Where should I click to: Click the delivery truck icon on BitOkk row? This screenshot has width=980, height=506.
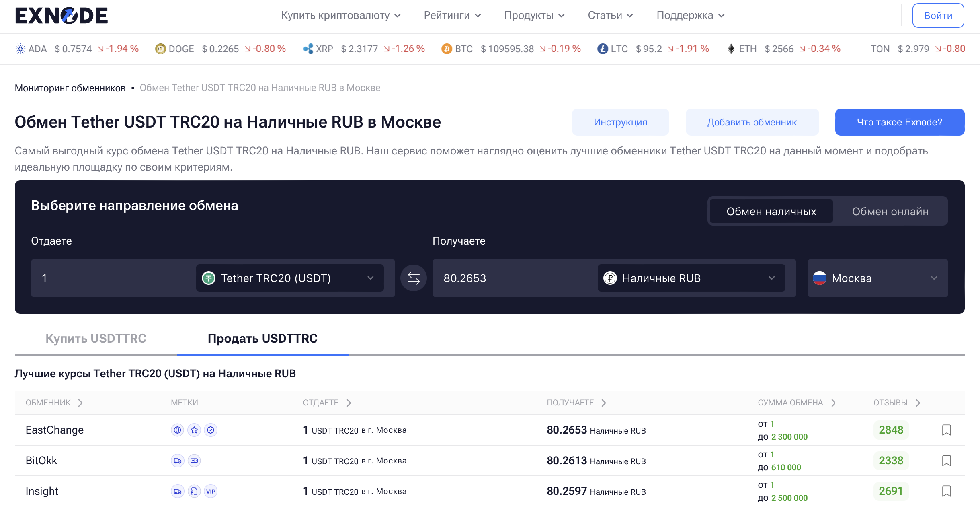[x=177, y=461]
